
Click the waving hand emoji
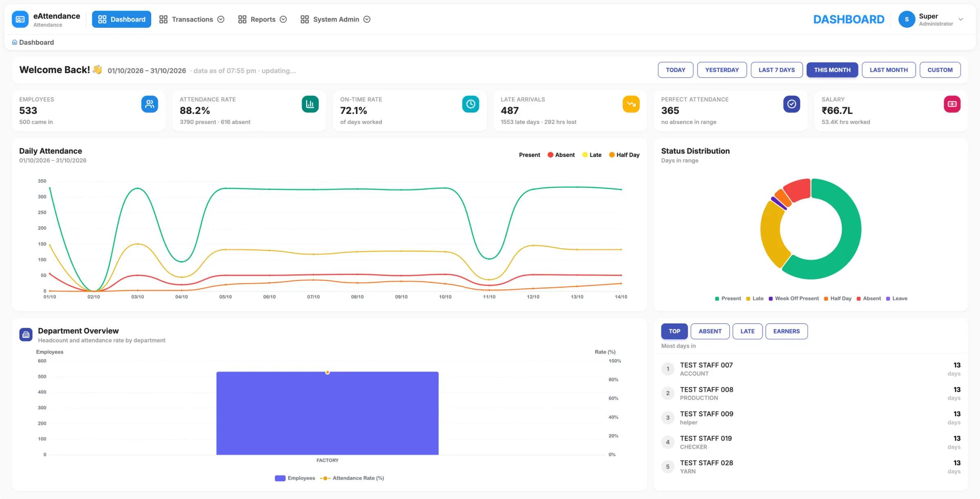97,69
